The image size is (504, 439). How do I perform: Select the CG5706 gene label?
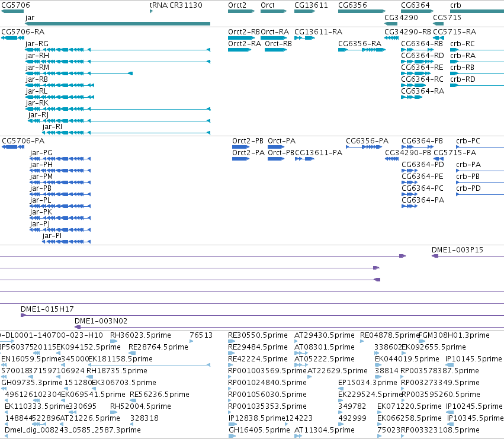(x=16, y=5)
